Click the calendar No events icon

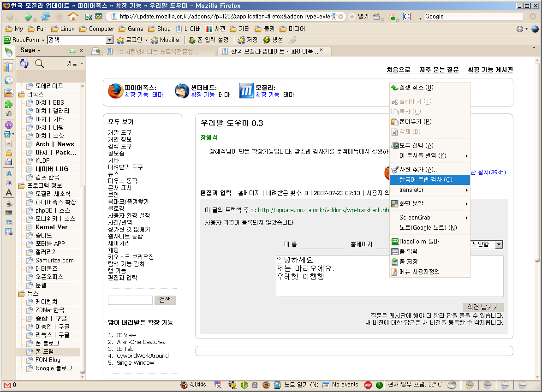coord(326,385)
